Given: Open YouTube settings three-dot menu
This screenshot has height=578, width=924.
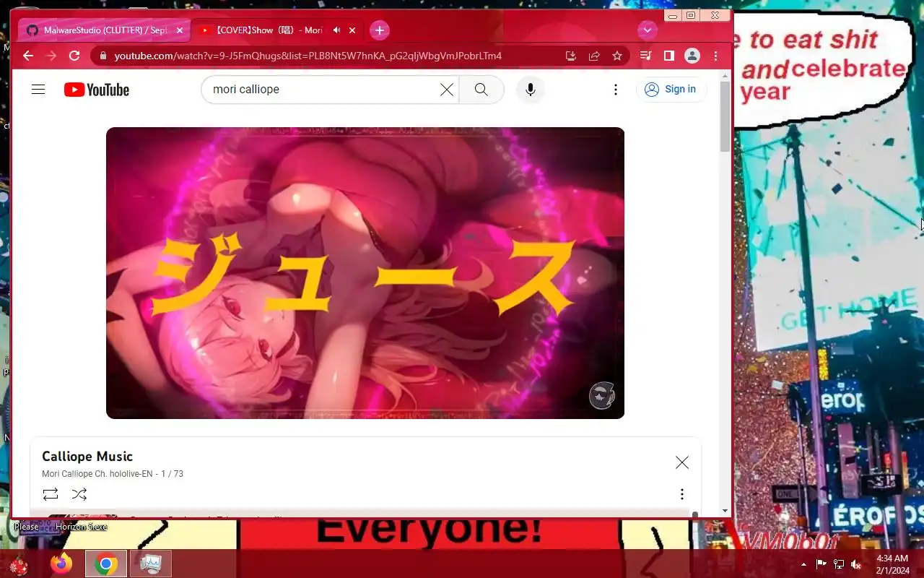Looking at the screenshot, I should click(x=615, y=90).
